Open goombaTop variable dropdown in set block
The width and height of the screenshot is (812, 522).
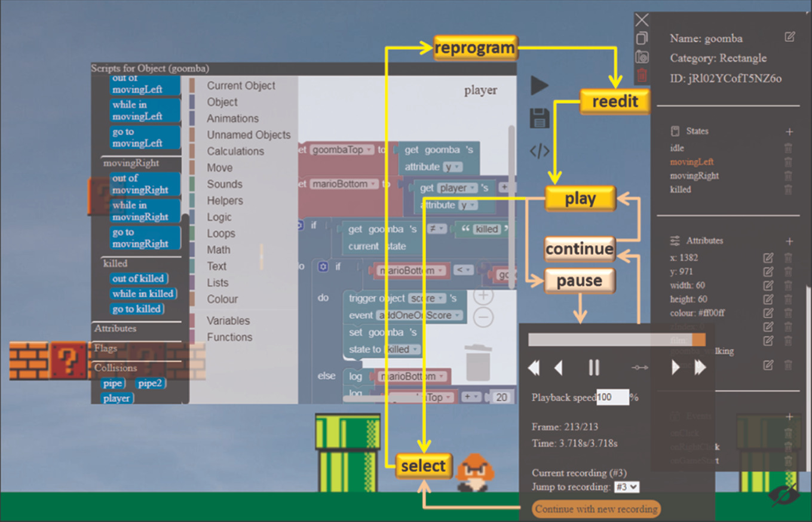343,150
